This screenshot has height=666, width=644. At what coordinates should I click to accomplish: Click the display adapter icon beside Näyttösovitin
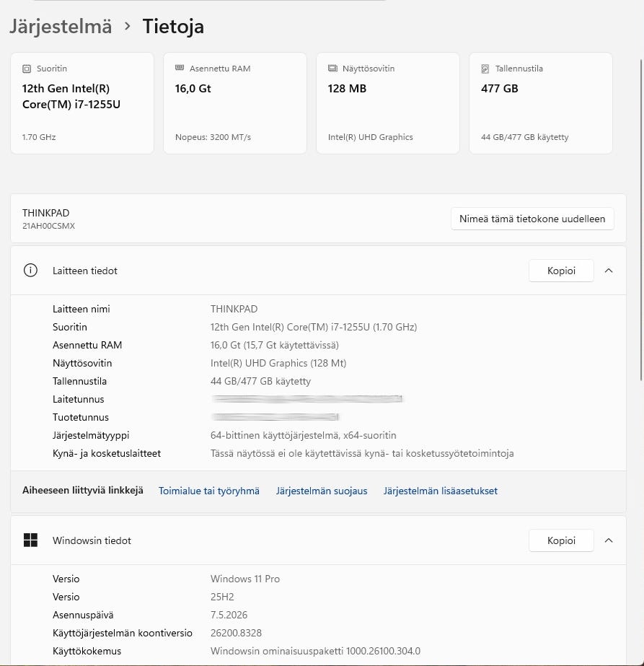pyautogui.click(x=332, y=69)
